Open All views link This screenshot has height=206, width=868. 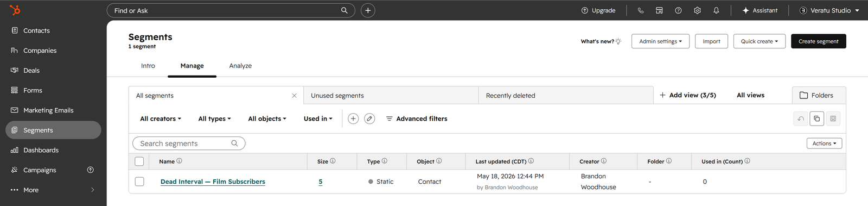click(750, 95)
